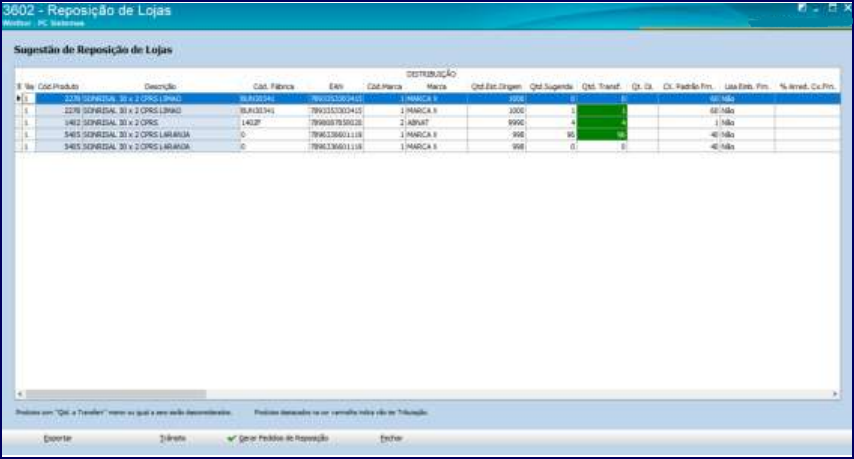Minimize the Reposição de Lojas window
The image size is (854, 459).
click(816, 9)
